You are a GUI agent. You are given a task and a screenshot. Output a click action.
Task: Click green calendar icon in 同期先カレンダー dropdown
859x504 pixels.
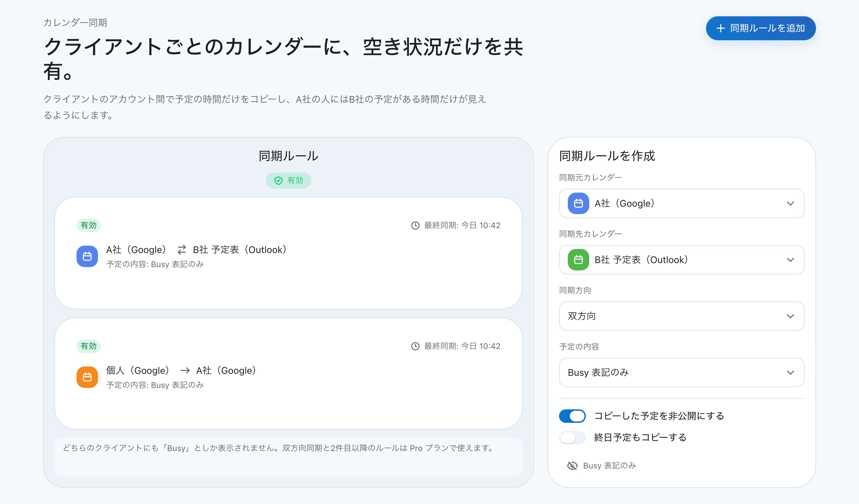click(x=578, y=260)
